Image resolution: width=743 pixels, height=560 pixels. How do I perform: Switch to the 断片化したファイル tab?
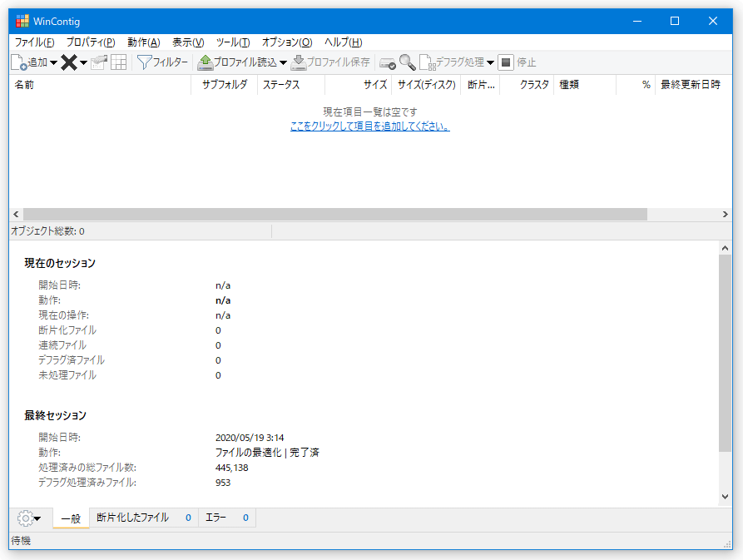[x=144, y=518]
